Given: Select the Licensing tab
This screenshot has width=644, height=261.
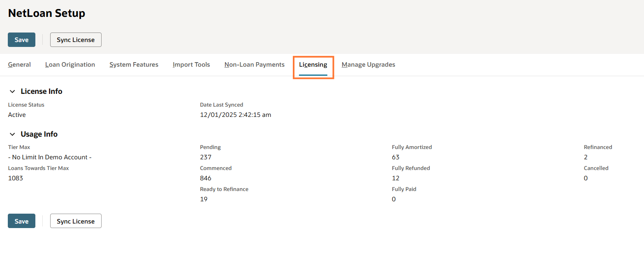Looking at the screenshot, I should click(313, 65).
